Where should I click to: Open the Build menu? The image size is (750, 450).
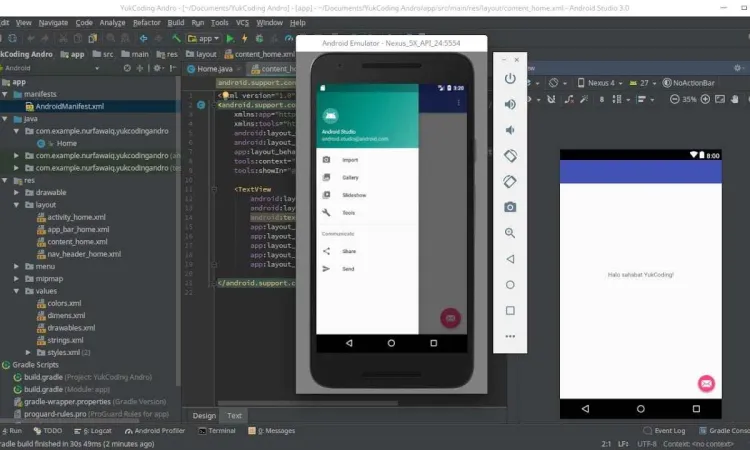click(x=176, y=22)
